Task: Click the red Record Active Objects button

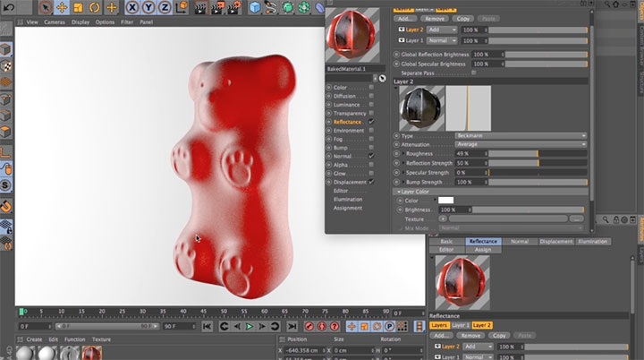Action: 309,326
